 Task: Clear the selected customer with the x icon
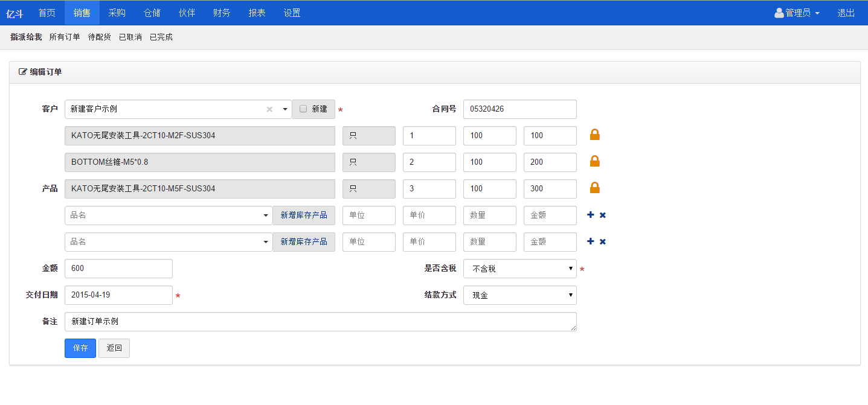[269, 109]
